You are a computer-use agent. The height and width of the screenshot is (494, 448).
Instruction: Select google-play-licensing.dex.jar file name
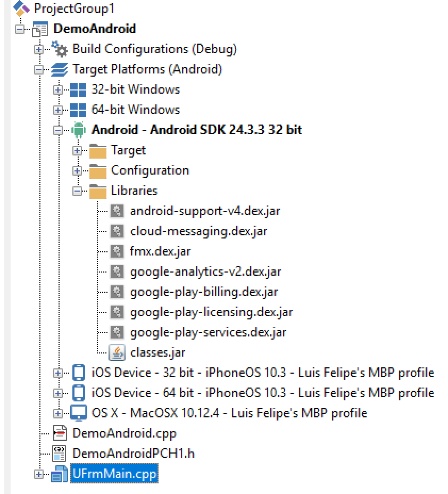211,312
